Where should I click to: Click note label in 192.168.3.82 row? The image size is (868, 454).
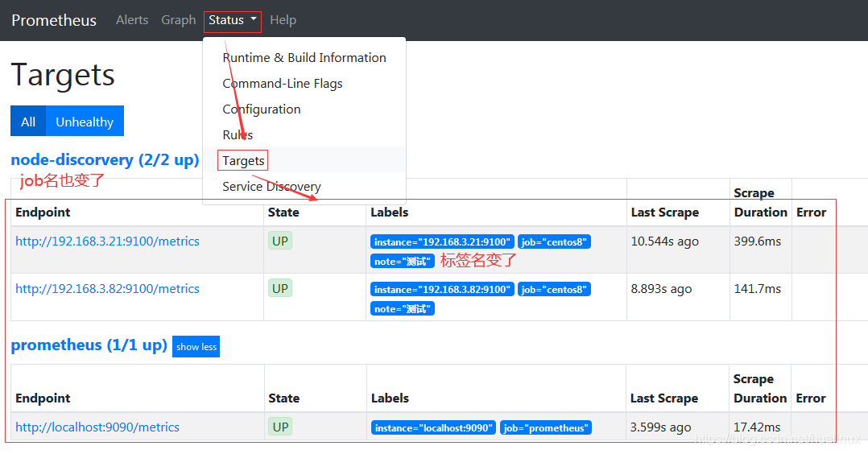(403, 309)
